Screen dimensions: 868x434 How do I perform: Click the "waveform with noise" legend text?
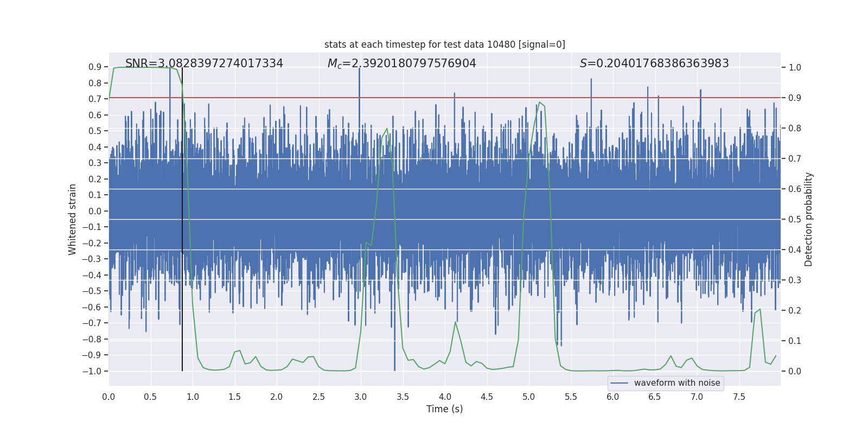[677, 383]
